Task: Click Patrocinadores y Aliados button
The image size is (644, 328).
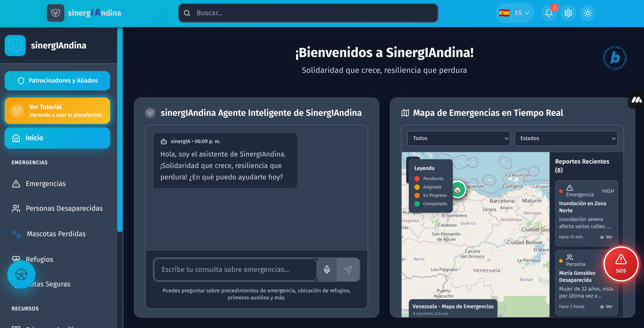Action: [57, 81]
